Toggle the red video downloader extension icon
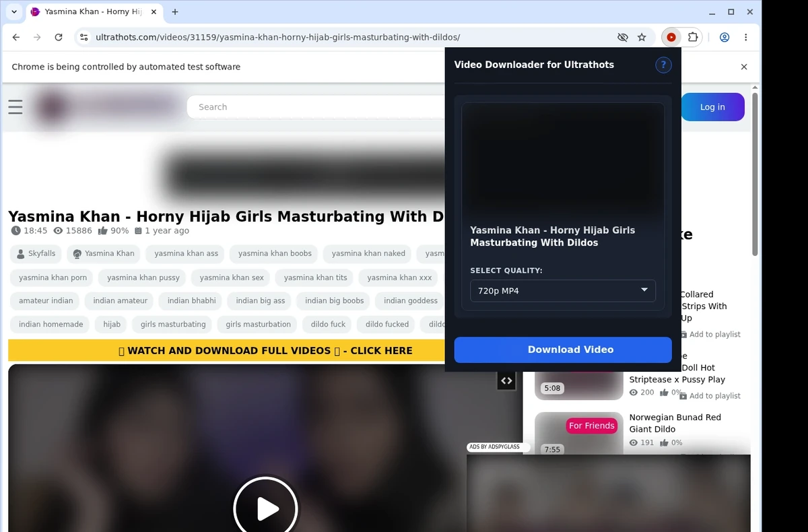The image size is (808, 532). tap(671, 38)
